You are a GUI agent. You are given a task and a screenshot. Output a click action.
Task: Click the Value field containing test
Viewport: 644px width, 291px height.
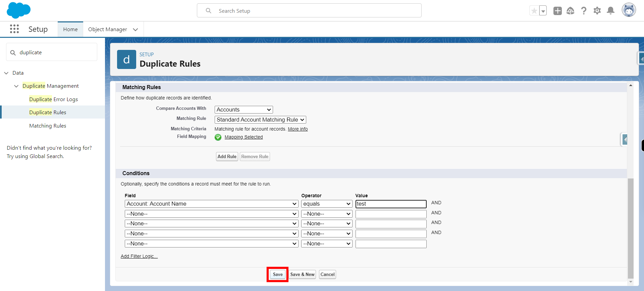(x=391, y=204)
